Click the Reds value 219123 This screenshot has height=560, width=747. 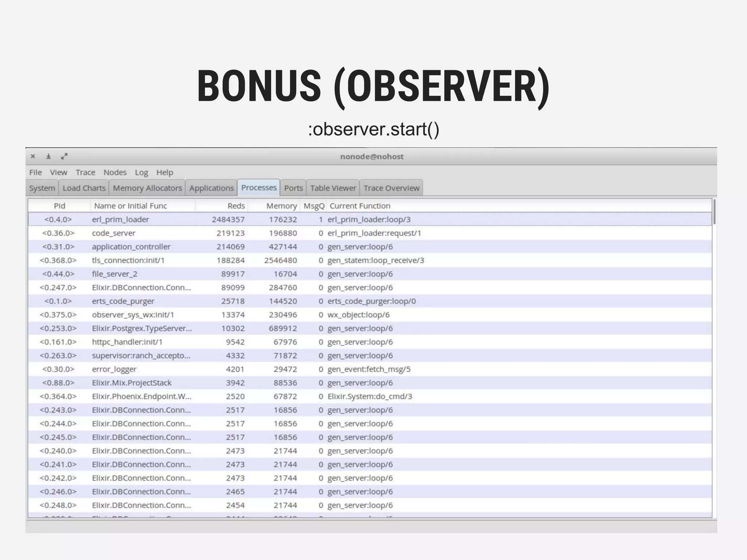(x=231, y=233)
